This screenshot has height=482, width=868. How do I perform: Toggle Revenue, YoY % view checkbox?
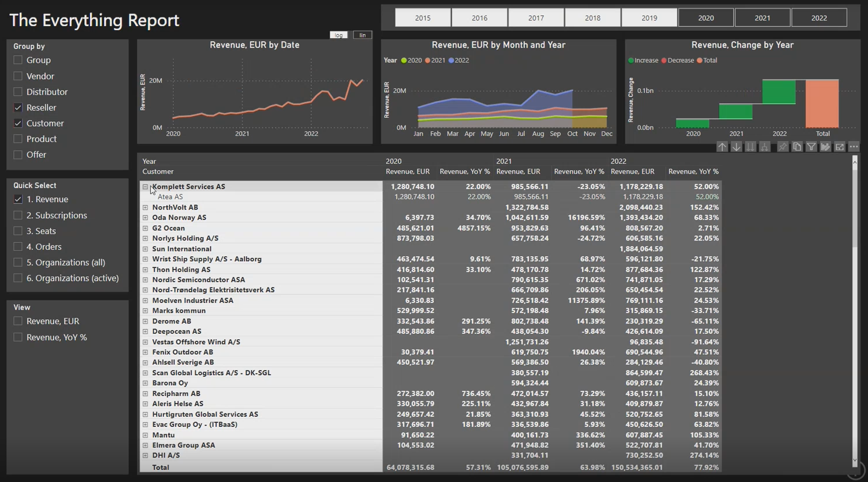(18, 337)
